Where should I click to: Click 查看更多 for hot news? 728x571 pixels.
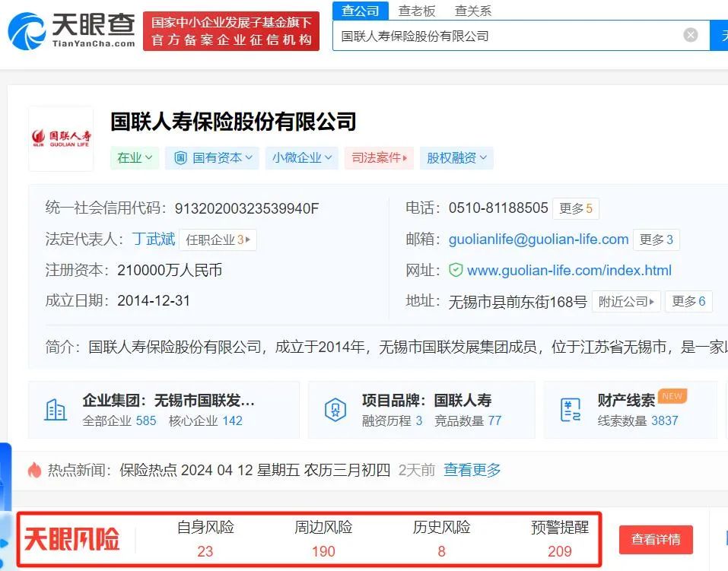pyautogui.click(x=472, y=470)
